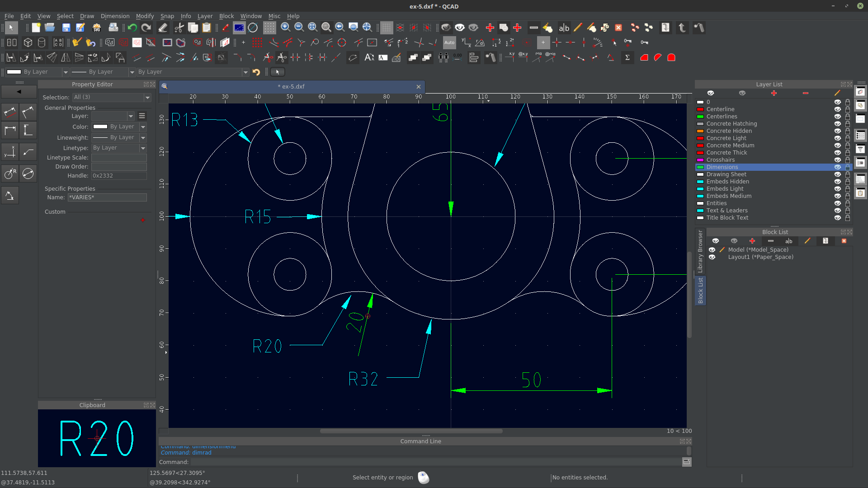Screen dimensions: 868x488
Task: Click the Auto snap button
Action: tap(449, 42)
